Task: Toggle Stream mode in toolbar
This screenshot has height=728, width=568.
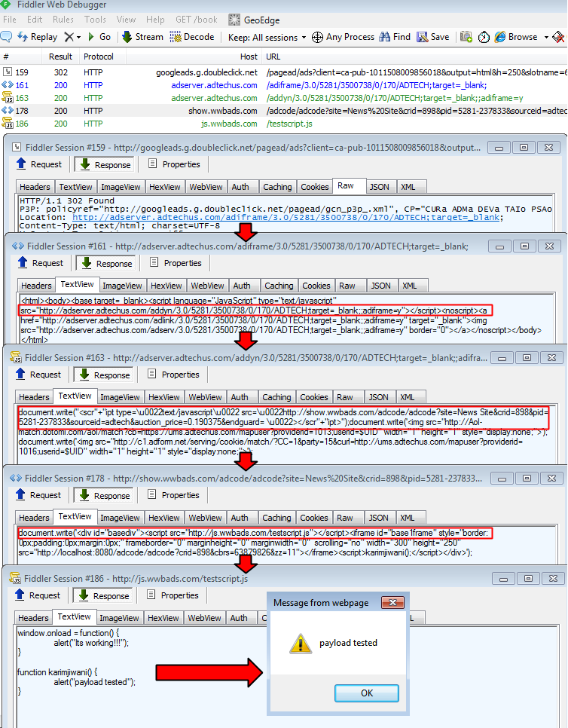Action: point(142,37)
